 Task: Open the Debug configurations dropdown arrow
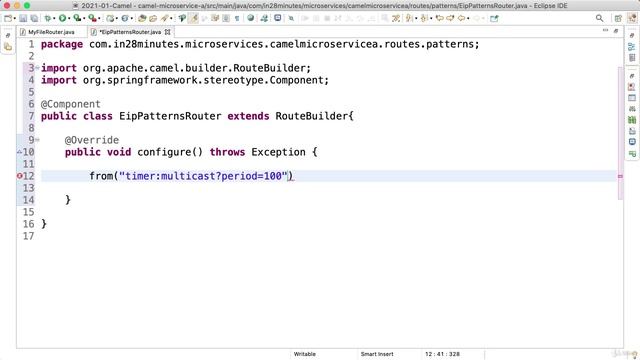pos(54,19)
